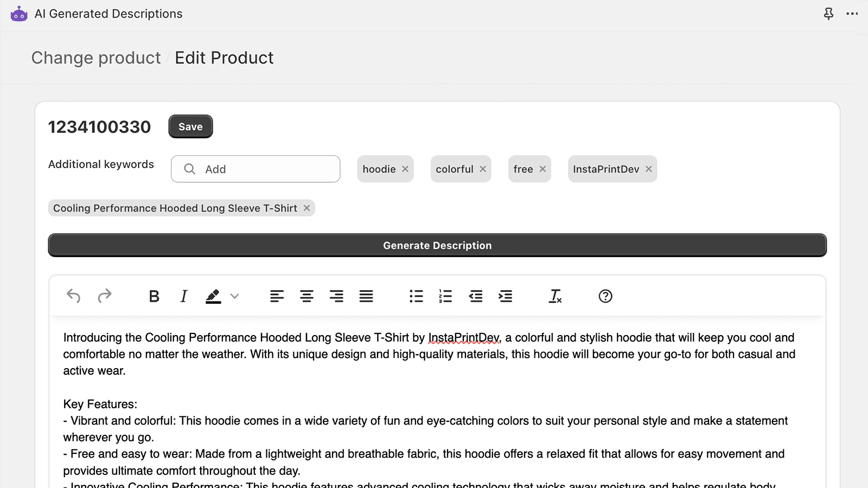
Task: Click the clear formatting icon
Action: coord(556,296)
